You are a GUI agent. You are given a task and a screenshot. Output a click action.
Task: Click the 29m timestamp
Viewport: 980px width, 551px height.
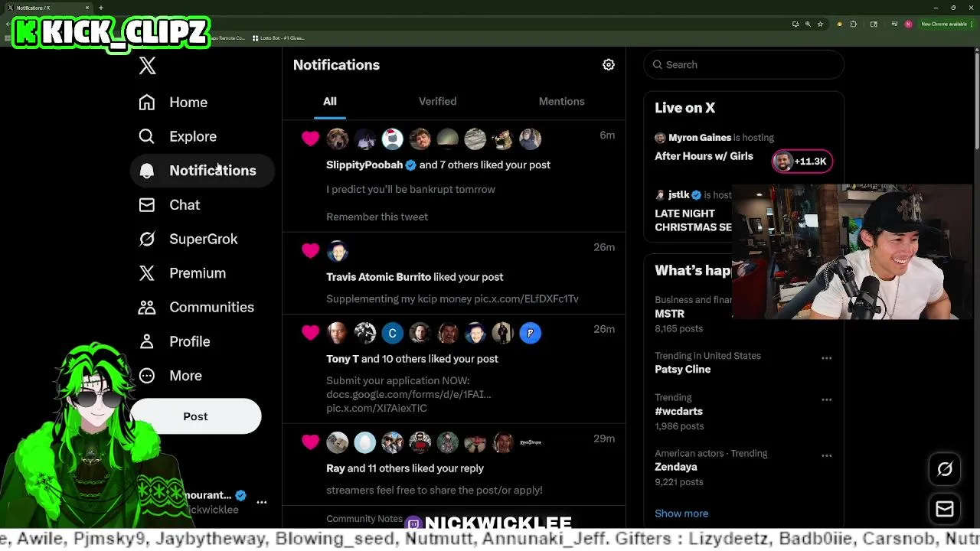[604, 439]
